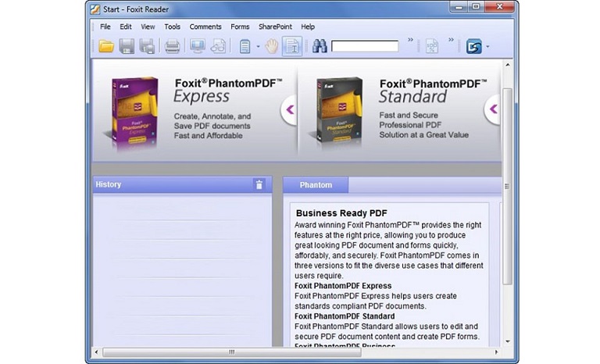Viewport: 600px width, 364px height.
Task: Click the horizontal scrollbar thumb
Action: [231, 352]
